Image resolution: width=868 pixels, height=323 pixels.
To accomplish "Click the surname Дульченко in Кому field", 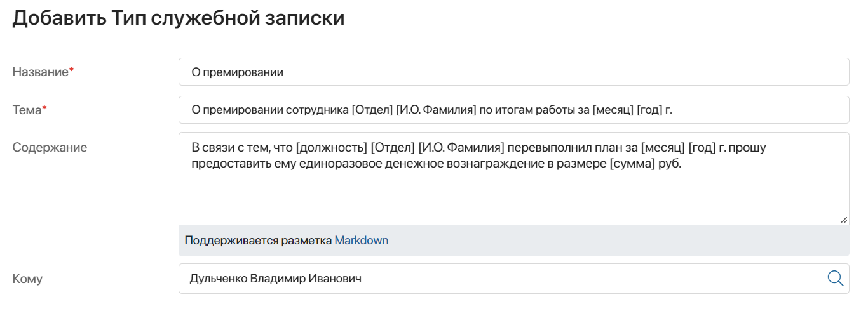I will coord(218,279).
